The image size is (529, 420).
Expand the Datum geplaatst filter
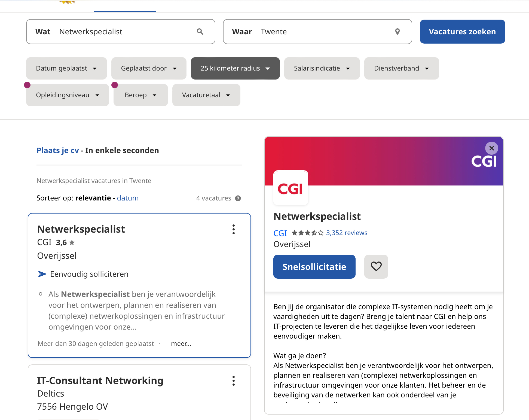pyautogui.click(x=66, y=68)
